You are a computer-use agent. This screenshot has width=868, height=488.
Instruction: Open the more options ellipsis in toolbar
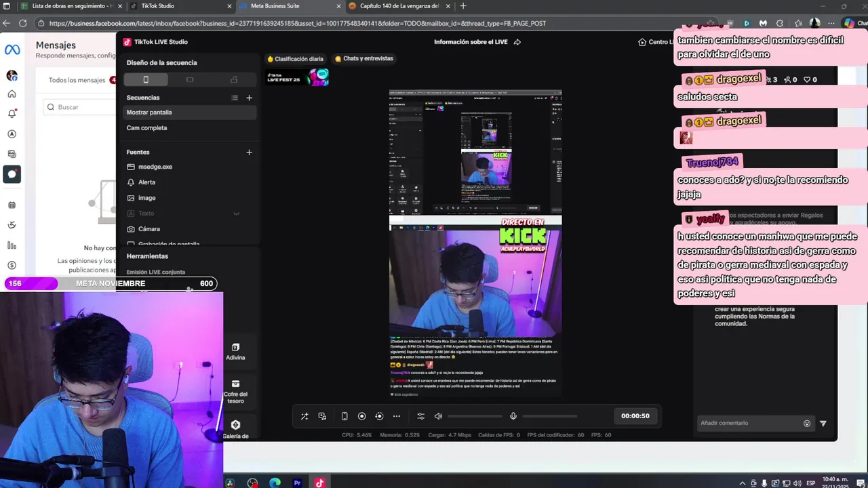tap(397, 416)
